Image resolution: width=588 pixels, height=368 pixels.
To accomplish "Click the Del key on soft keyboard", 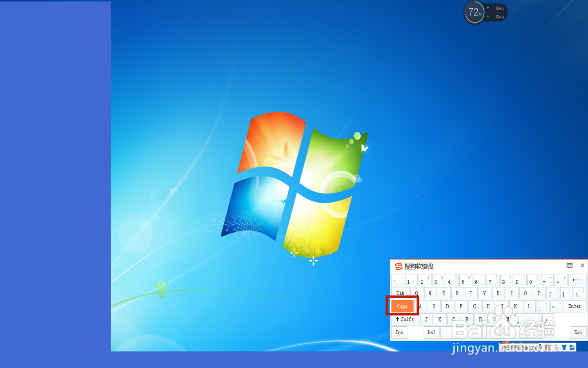I will tap(431, 332).
